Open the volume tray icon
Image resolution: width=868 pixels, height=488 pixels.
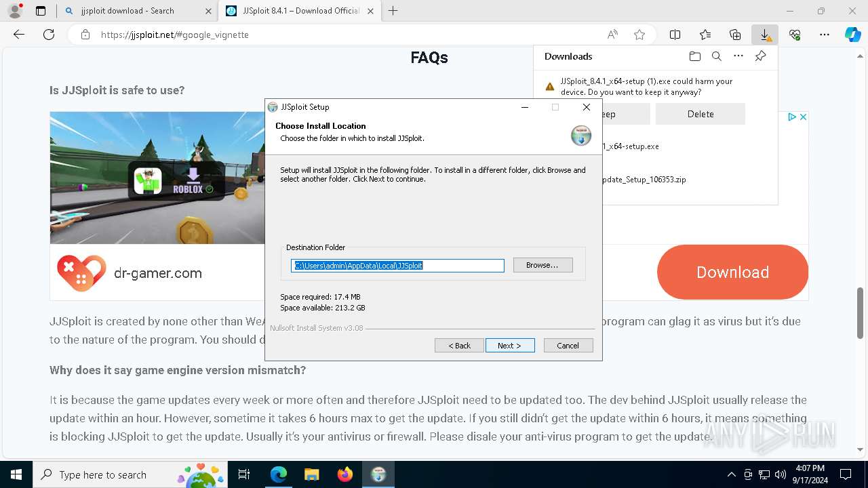click(780, 474)
